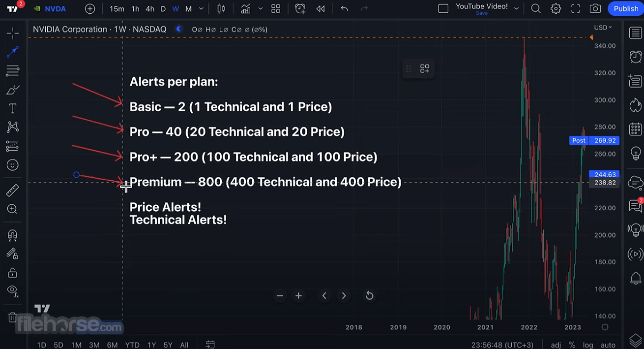
Task: Click the Publish button
Action: pyautogui.click(x=626, y=9)
